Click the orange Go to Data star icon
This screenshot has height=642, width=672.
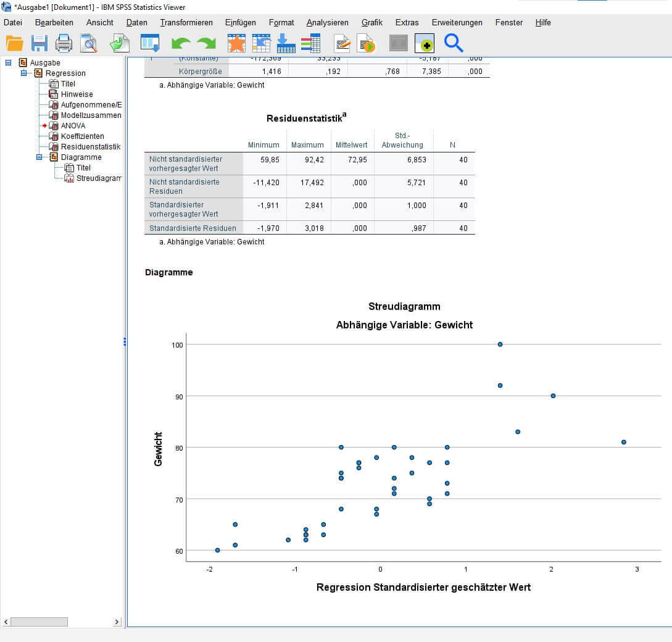236,43
